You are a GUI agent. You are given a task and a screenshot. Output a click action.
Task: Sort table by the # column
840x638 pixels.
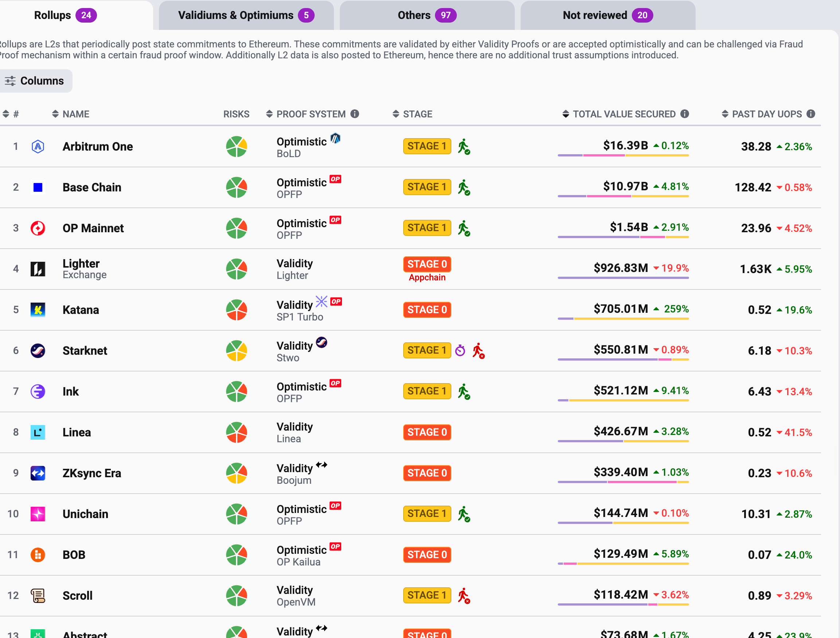click(x=11, y=114)
